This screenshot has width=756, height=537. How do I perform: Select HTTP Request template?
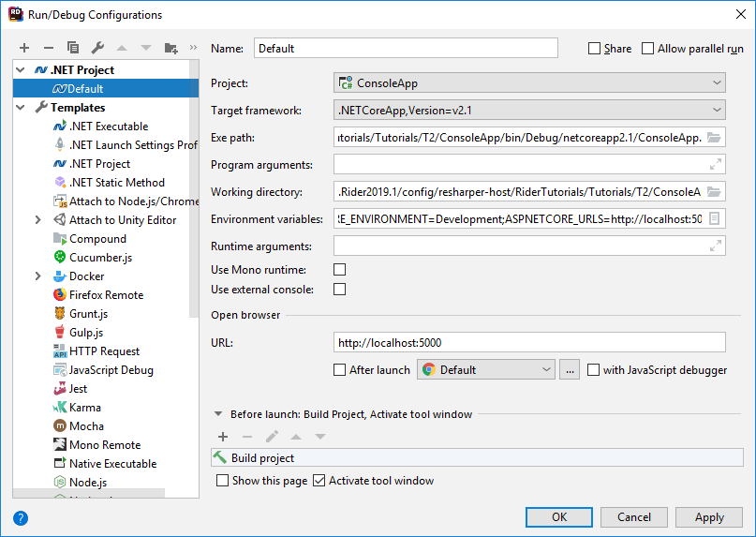coord(96,351)
